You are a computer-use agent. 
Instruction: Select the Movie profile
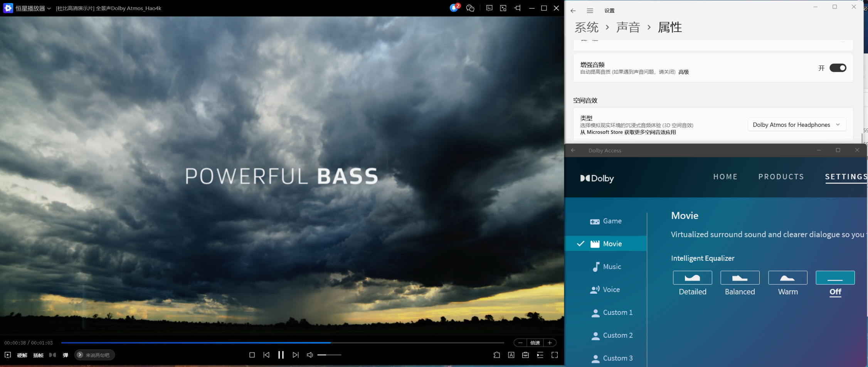(x=606, y=244)
